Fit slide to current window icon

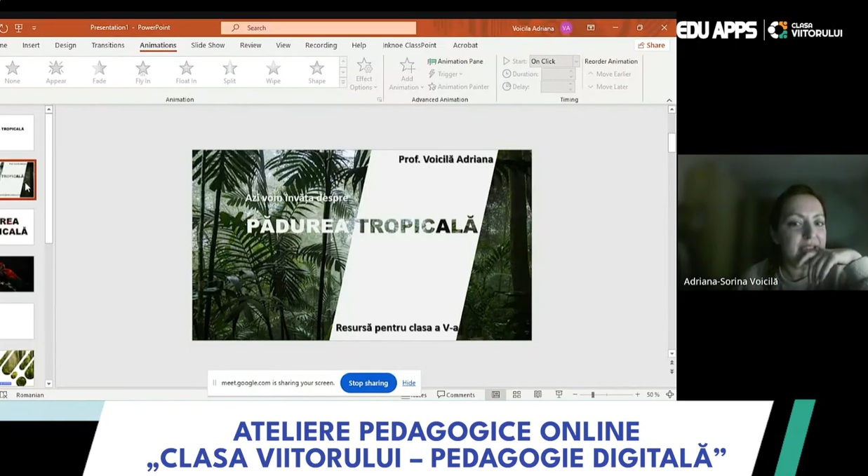tap(669, 395)
